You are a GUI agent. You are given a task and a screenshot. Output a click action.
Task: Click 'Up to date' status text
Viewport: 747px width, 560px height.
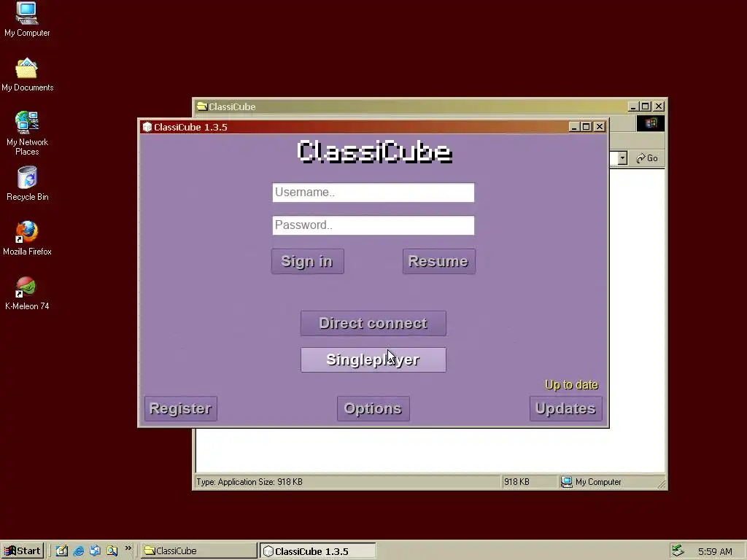(x=571, y=385)
